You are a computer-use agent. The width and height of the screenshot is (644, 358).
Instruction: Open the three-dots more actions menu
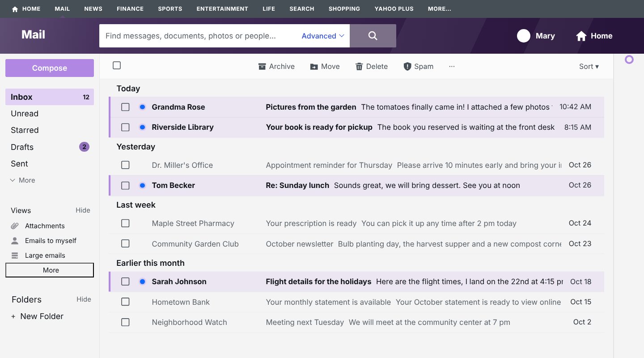click(452, 66)
